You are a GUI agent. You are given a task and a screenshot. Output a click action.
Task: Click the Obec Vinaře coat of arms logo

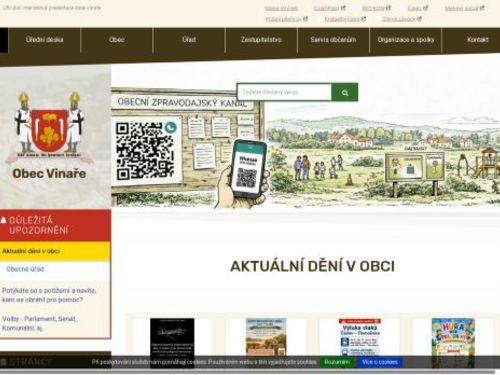[49, 127]
